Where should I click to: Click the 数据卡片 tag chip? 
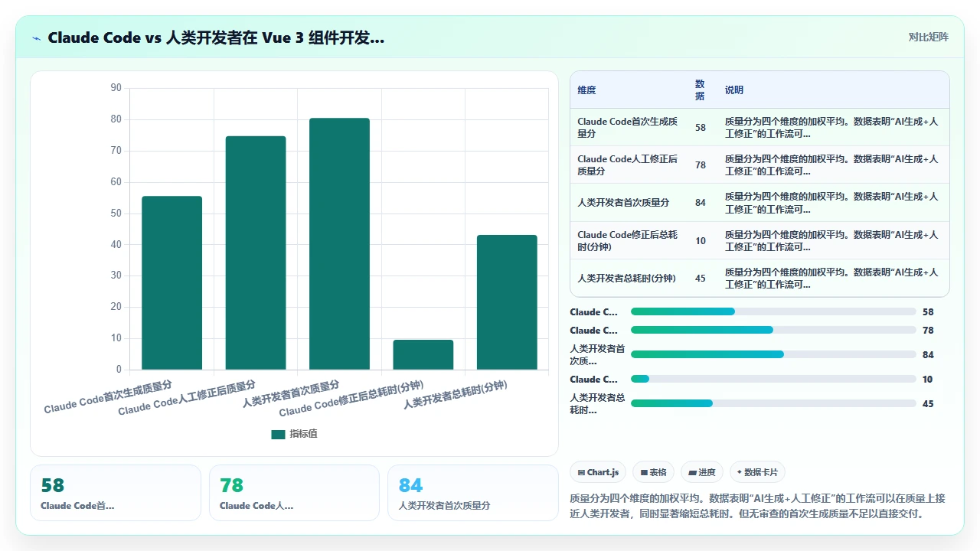click(x=758, y=472)
